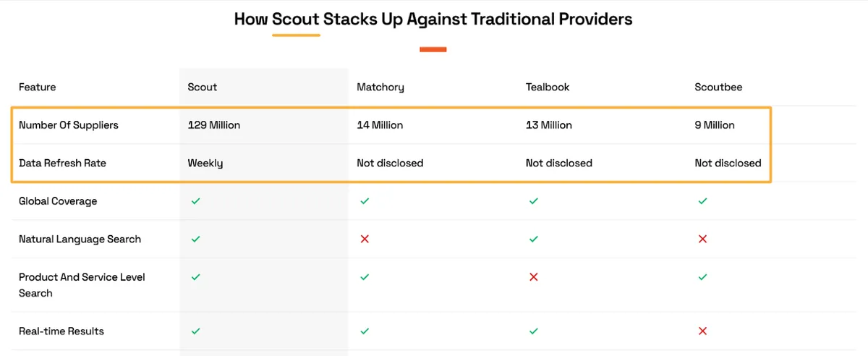The image size is (868, 356).
Task: Select the Scout column header
Action: pyautogui.click(x=203, y=87)
